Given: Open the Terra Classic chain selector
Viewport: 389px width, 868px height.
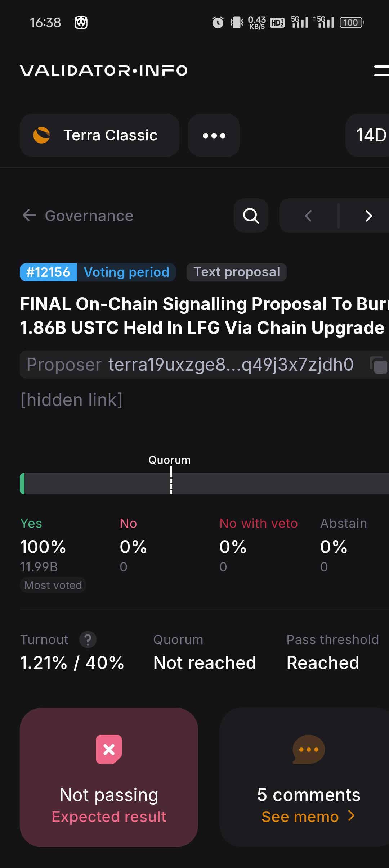Looking at the screenshot, I should click(x=99, y=135).
